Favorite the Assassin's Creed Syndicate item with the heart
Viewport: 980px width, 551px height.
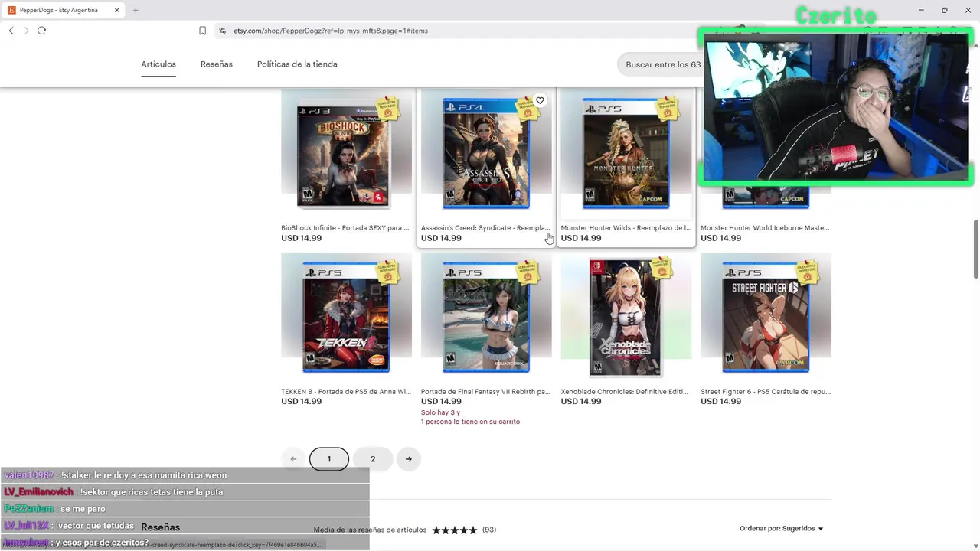click(x=540, y=100)
